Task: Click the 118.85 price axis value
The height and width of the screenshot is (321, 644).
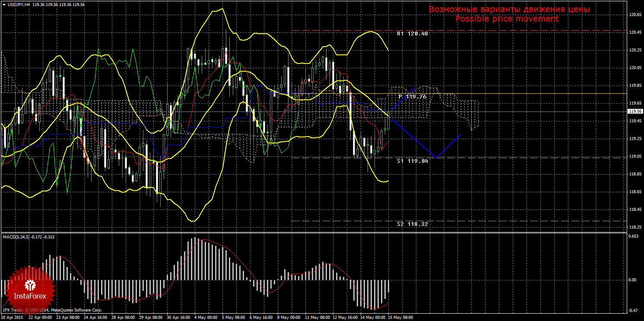Action: tap(634, 174)
